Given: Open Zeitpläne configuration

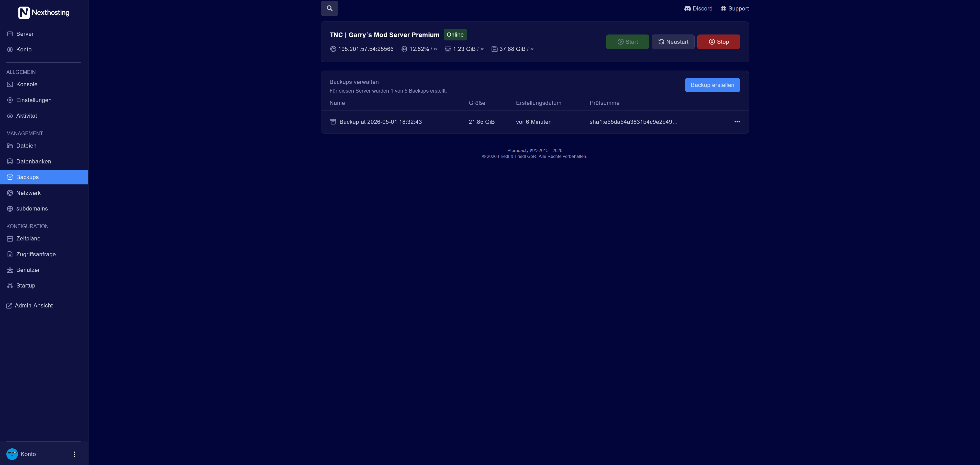Looking at the screenshot, I should 44,239.
